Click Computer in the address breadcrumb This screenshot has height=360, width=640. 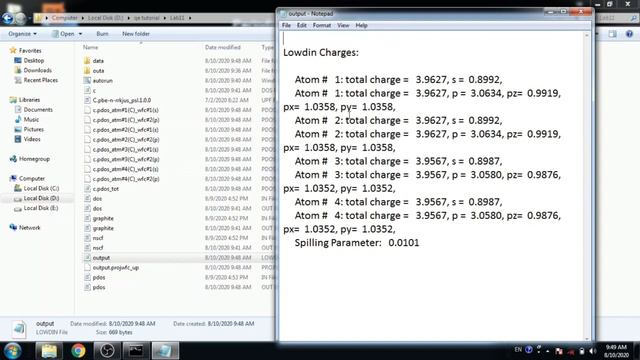64,18
